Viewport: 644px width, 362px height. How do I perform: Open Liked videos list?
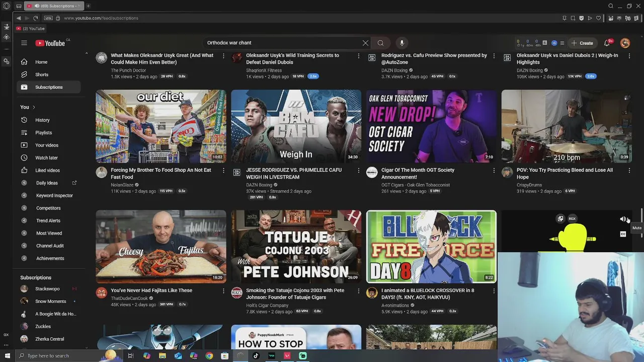(49, 170)
